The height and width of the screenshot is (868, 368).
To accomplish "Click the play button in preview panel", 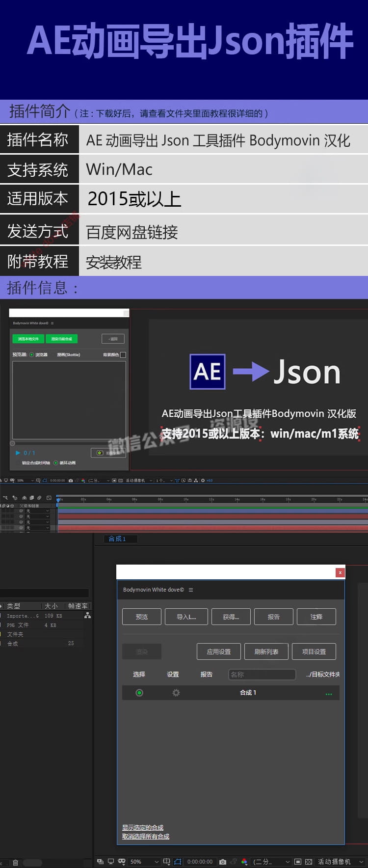I will coord(18,453).
